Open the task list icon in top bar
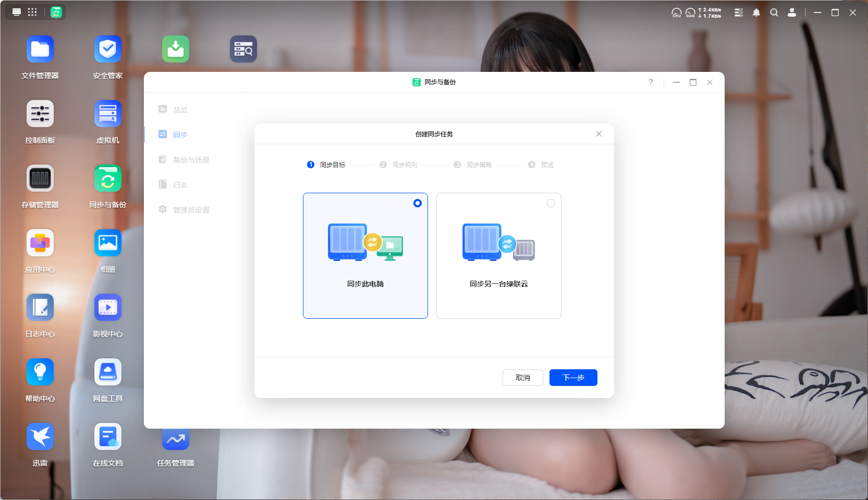This screenshot has width=868, height=500. click(x=739, y=12)
